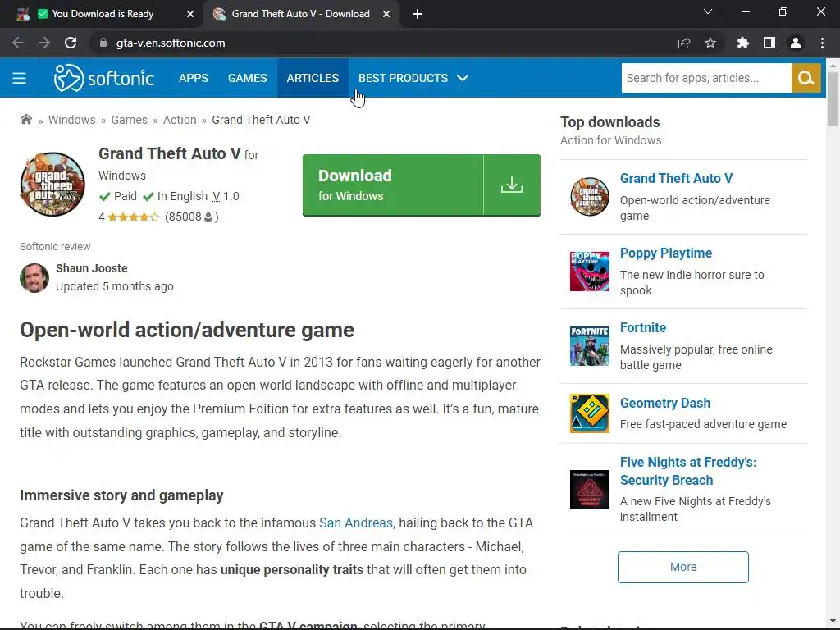Click the Games breadcrumb link

coord(129,120)
